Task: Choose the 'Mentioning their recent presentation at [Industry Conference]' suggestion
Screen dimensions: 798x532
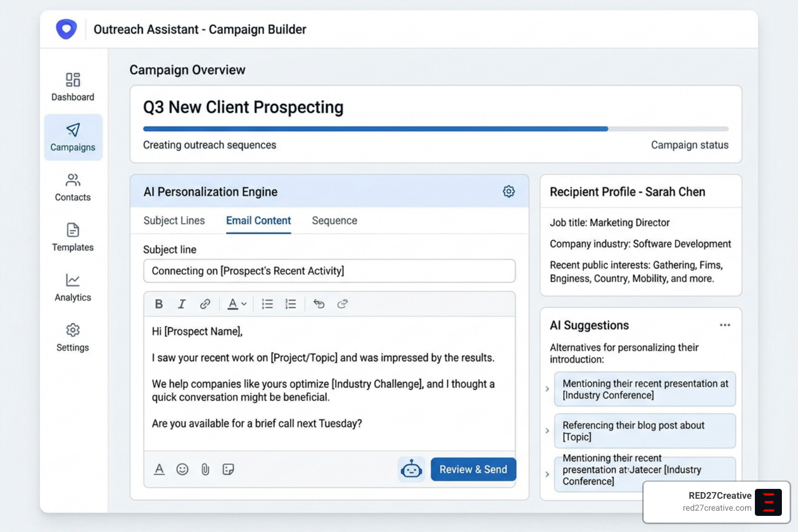Action: [x=645, y=389]
